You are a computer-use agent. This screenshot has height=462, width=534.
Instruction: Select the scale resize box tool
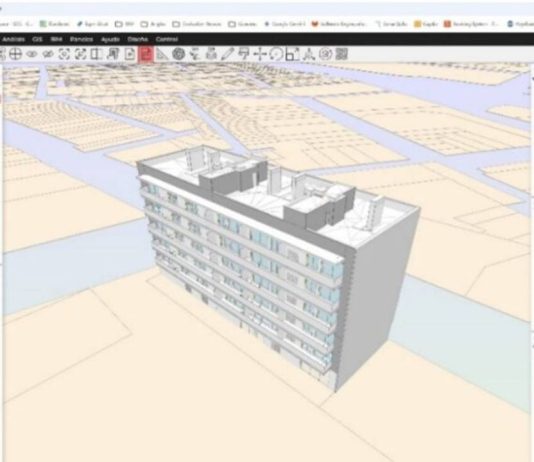click(x=292, y=54)
